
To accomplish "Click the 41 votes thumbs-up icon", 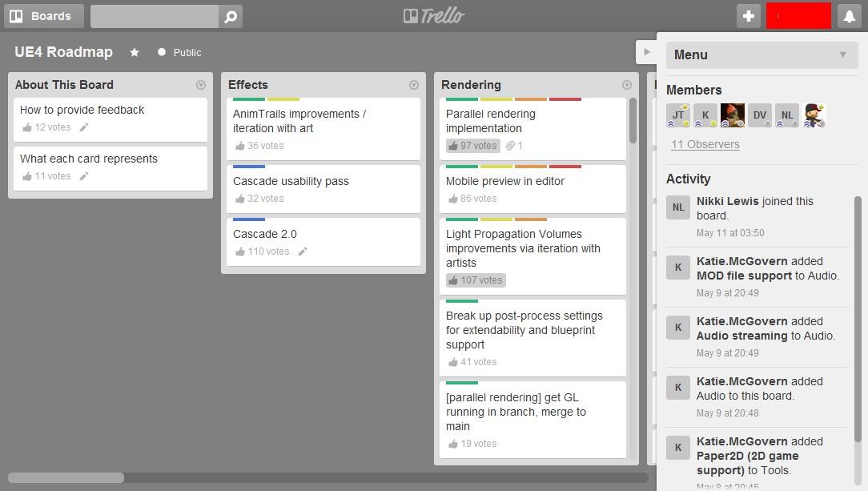I will point(453,362).
